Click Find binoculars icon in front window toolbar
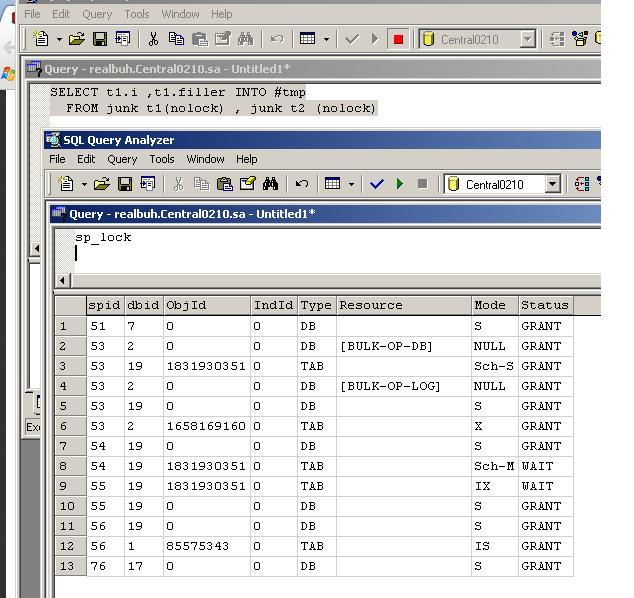This screenshot has width=634, height=598. (x=270, y=184)
